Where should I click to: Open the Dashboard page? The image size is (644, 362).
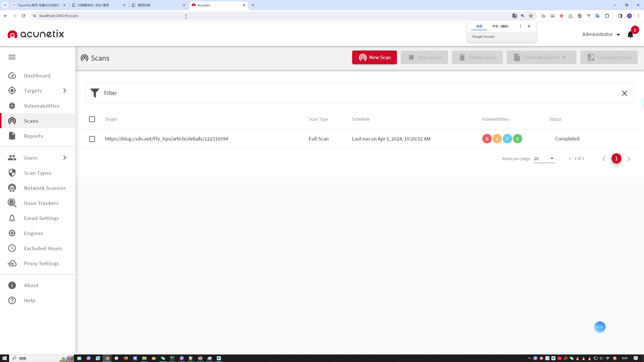coord(37,76)
